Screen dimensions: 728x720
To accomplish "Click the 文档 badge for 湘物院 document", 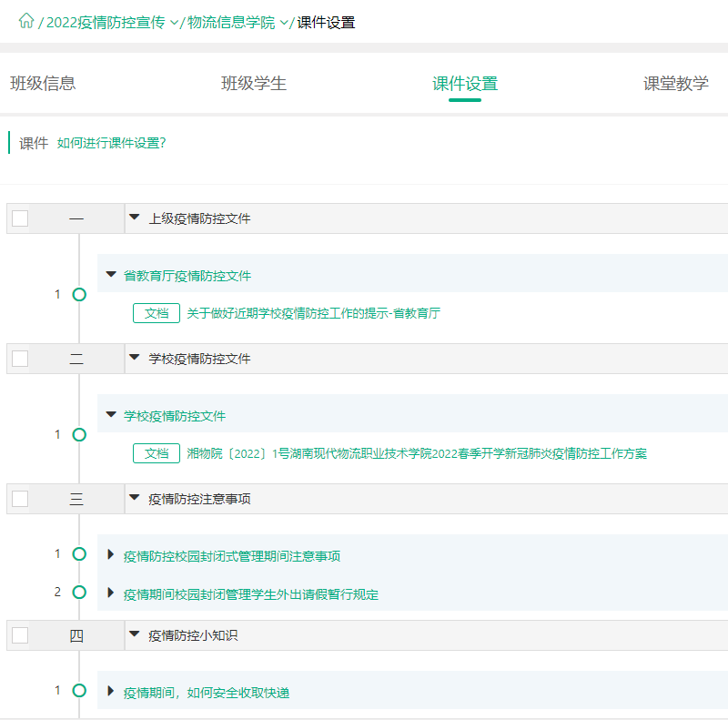I will 157,453.
